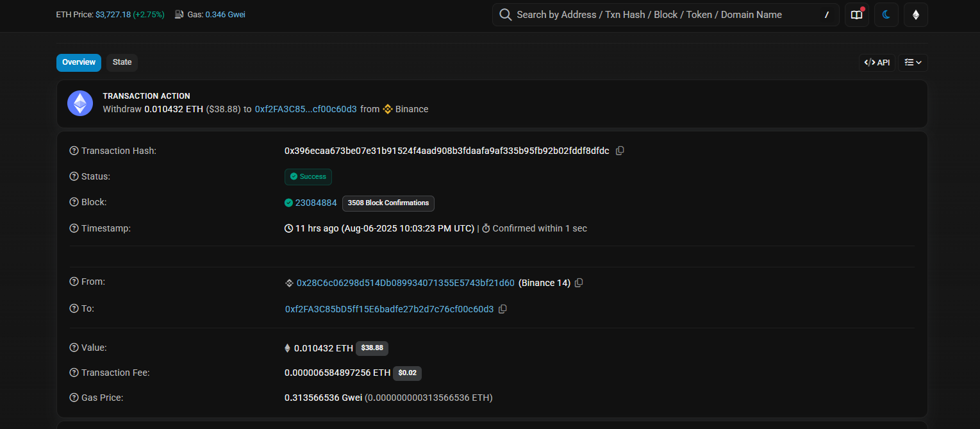Focus the search by address input field
The height and width of the screenshot is (429, 980).
coord(660,15)
